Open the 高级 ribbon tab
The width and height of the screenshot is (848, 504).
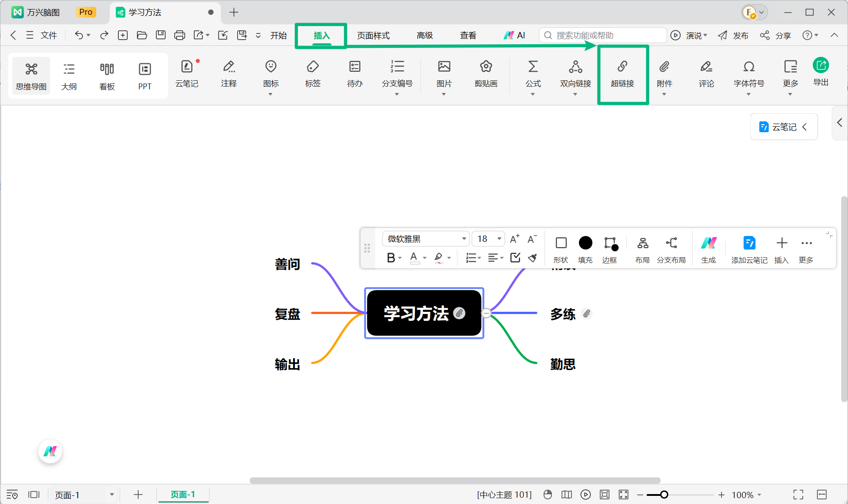pyautogui.click(x=424, y=35)
